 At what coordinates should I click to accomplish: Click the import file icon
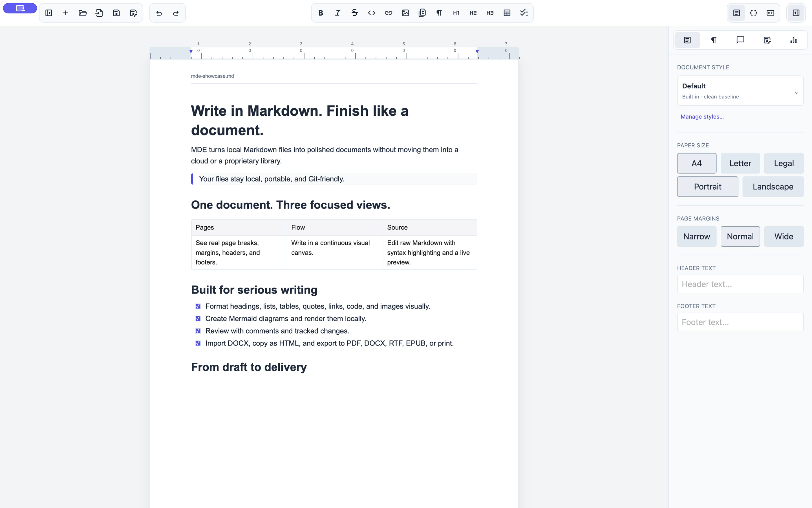click(x=99, y=13)
